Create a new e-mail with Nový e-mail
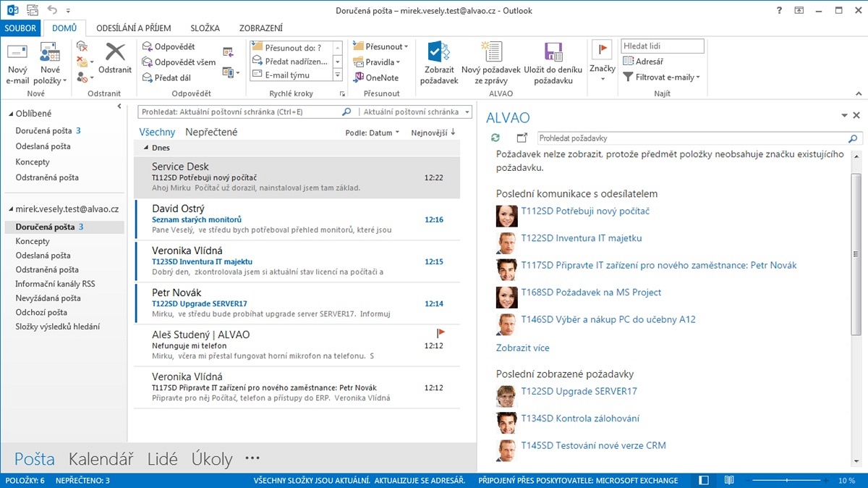The image size is (868, 488). (17, 64)
